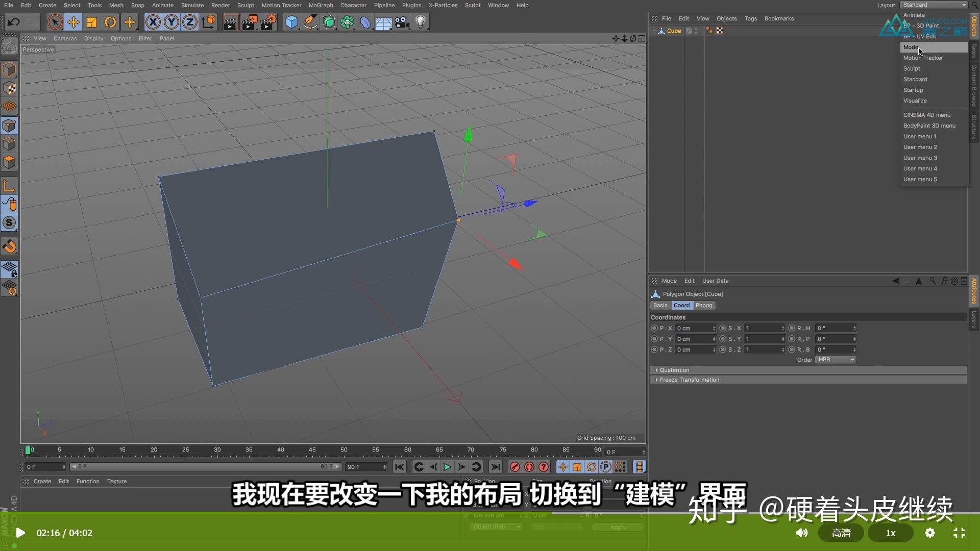Select the Scale tool in the top toolbar
Viewport: 980px width, 551px height.
click(x=92, y=22)
